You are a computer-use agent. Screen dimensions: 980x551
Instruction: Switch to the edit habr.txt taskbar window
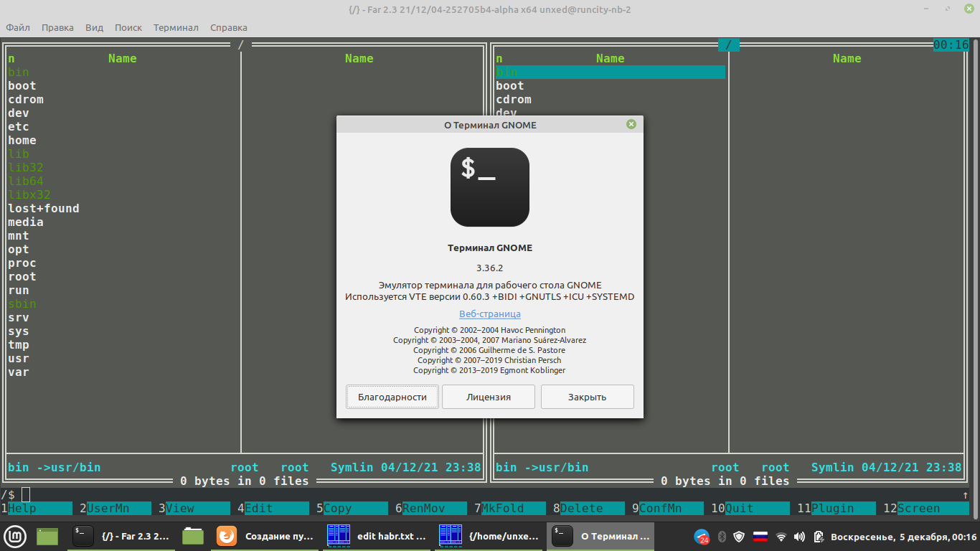point(376,536)
